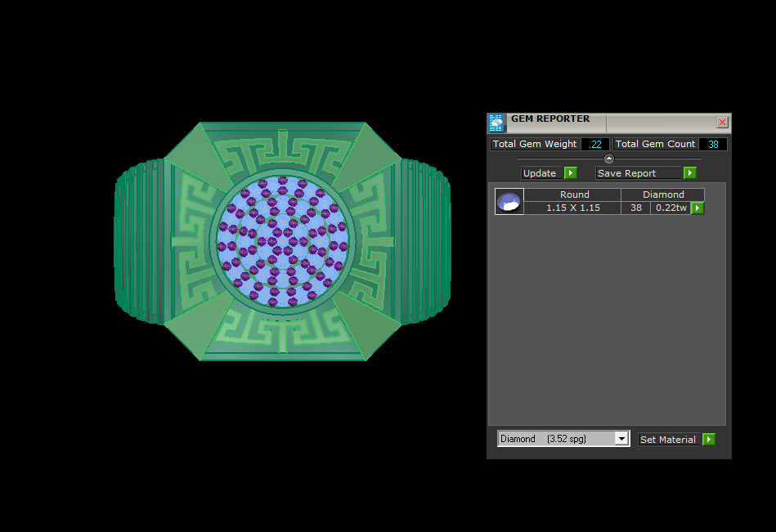Click the pavé gem cluster on ring model
This screenshot has height=532, width=776.
point(283,242)
